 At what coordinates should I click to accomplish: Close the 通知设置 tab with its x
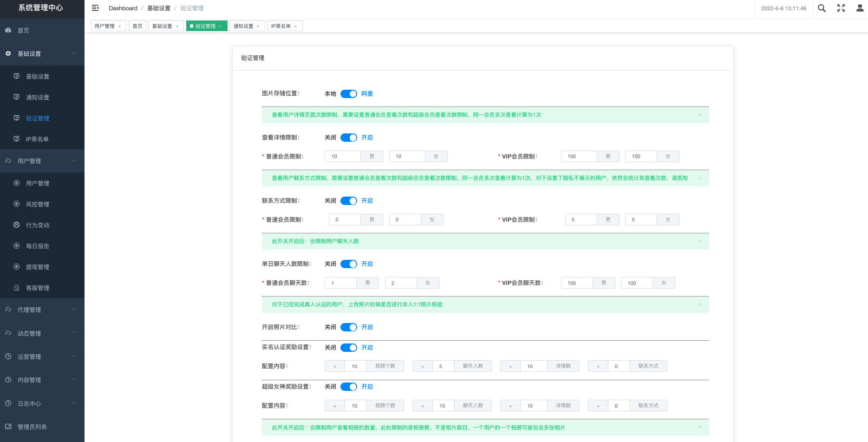click(x=258, y=26)
